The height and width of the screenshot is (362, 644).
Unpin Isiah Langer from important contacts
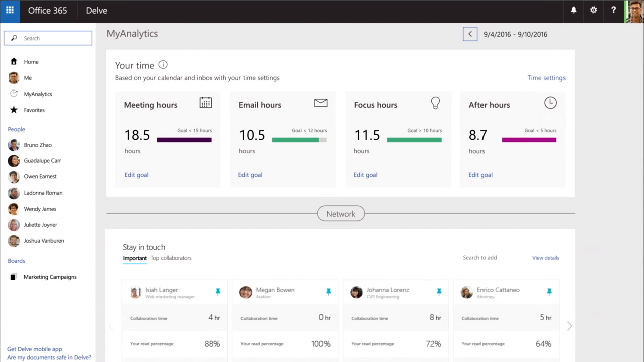(218, 292)
